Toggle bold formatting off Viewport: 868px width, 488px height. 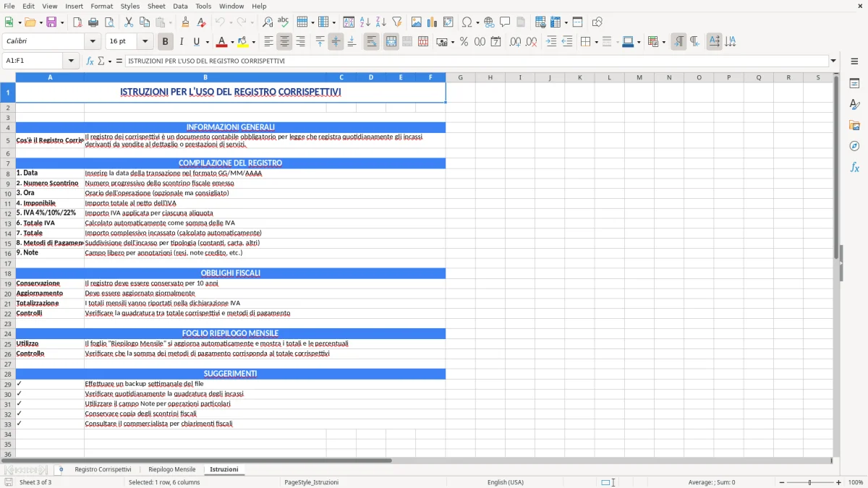point(165,41)
